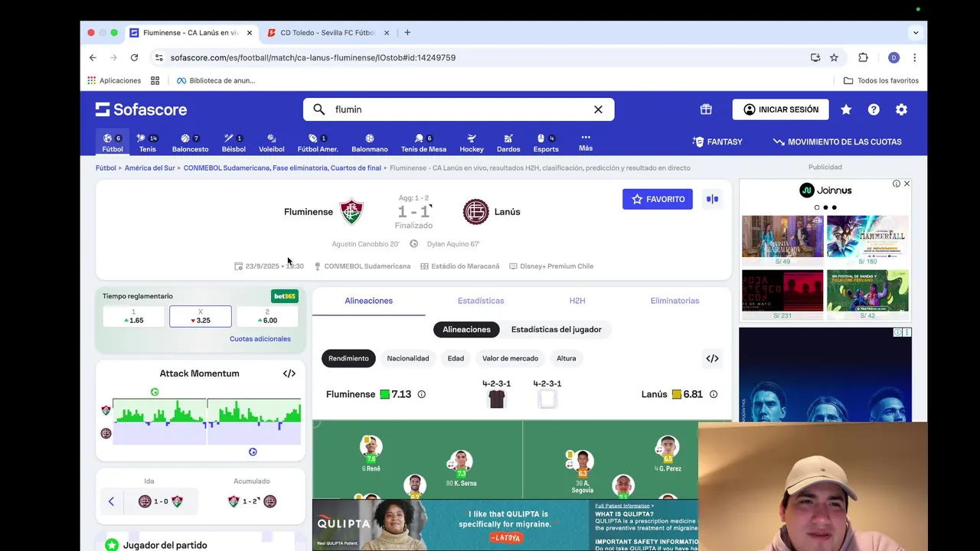The width and height of the screenshot is (980, 551).
Task: Add match with FAVORITO button
Action: 658,199
